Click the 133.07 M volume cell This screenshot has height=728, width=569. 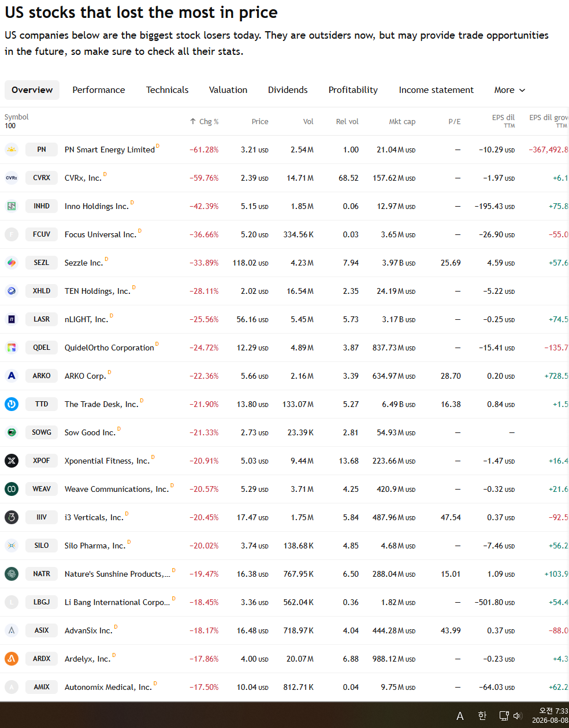[x=298, y=404]
